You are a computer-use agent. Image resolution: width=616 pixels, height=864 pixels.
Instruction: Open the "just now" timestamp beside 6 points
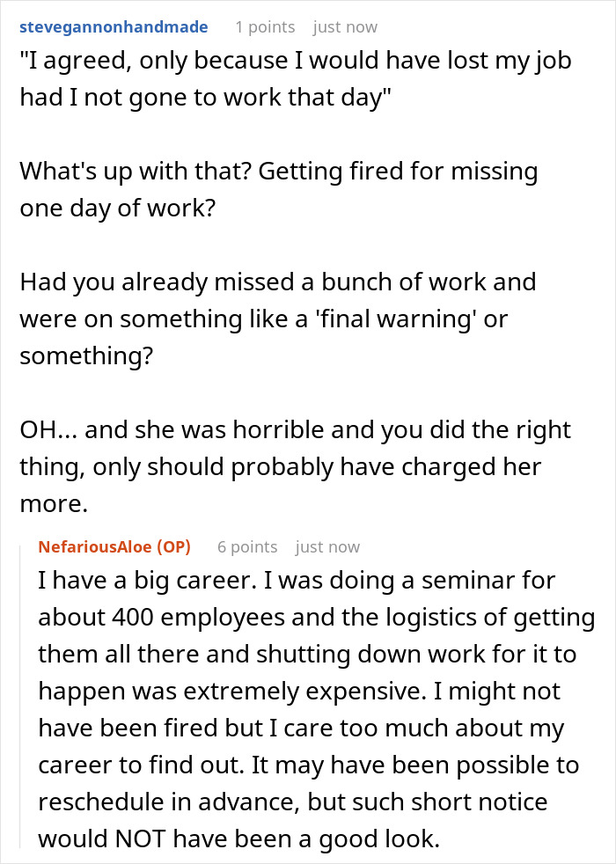[x=327, y=546]
